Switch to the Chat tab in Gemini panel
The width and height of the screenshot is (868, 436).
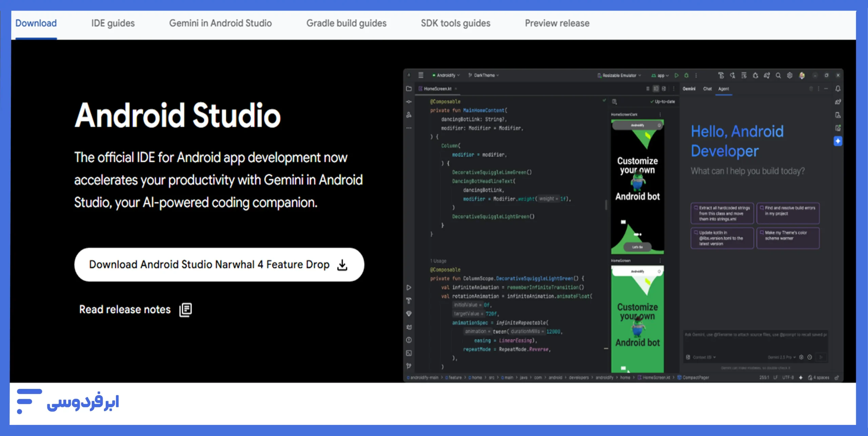coord(707,89)
